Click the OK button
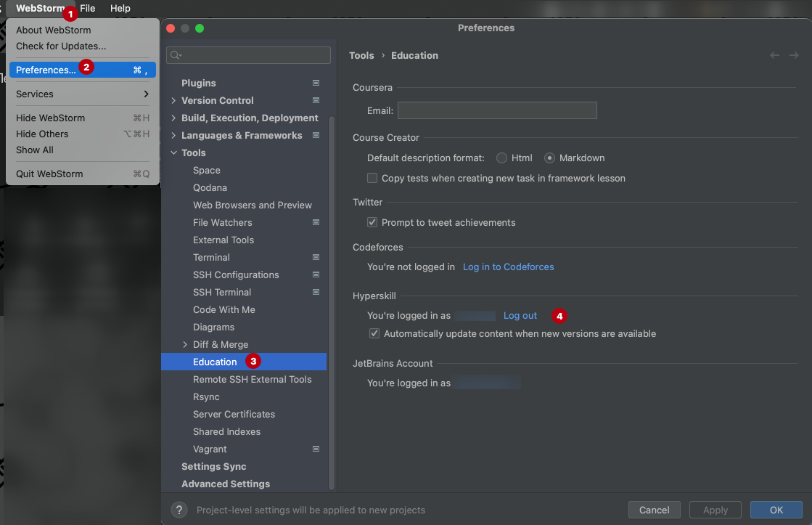The width and height of the screenshot is (812, 525). point(776,510)
